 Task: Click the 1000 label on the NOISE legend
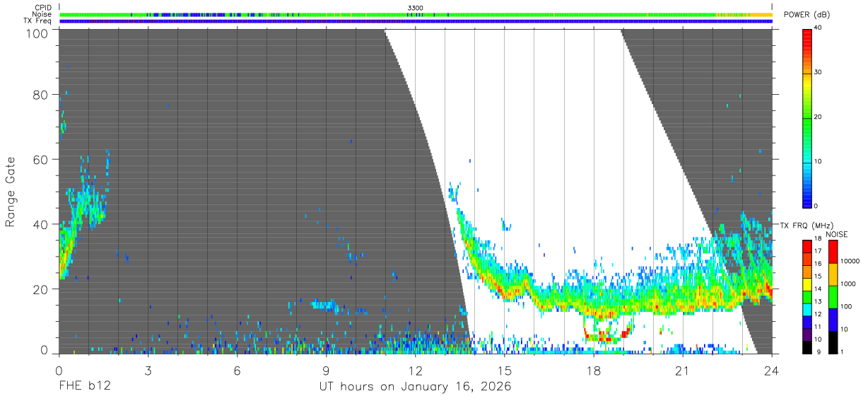(x=849, y=284)
